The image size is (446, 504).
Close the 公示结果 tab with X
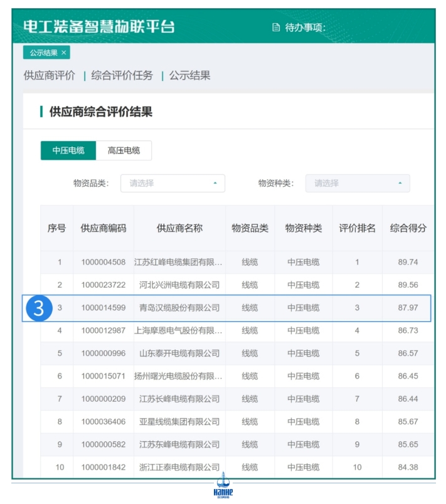pos(64,53)
